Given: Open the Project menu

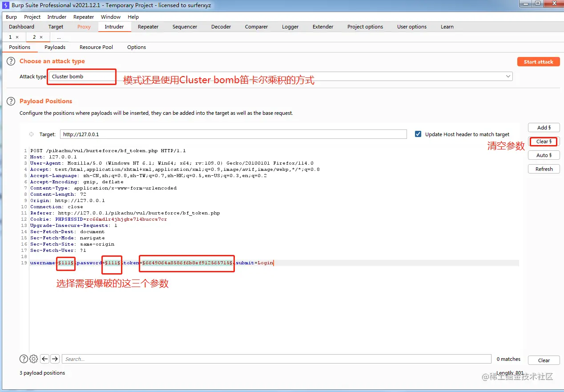Looking at the screenshot, I should click(x=32, y=17).
